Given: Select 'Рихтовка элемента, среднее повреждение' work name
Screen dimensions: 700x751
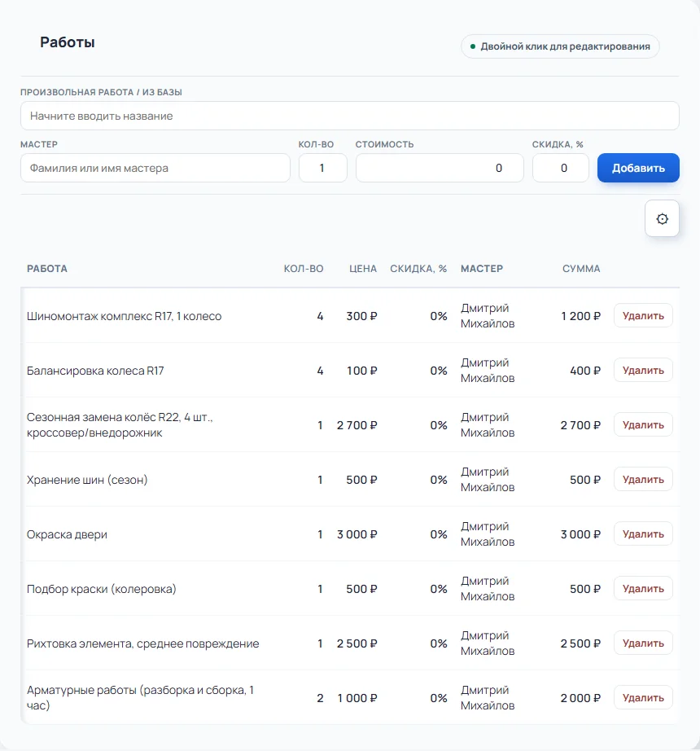Looking at the screenshot, I should pos(142,643).
